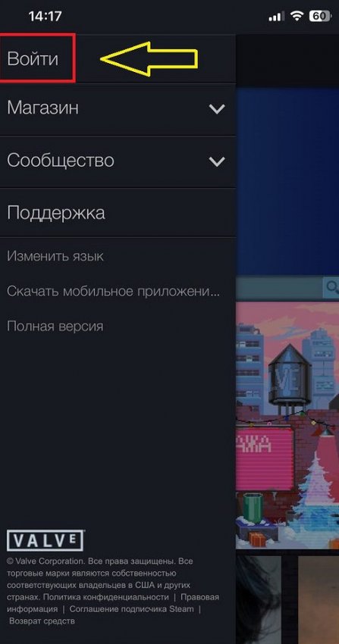This screenshot has width=339, height=644.
Task: Tap the battery level indicator
Action: tap(320, 17)
